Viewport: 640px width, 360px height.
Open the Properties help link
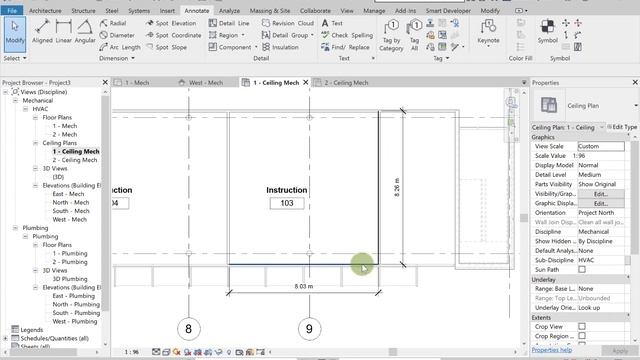pyautogui.click(x=551, y=350)
